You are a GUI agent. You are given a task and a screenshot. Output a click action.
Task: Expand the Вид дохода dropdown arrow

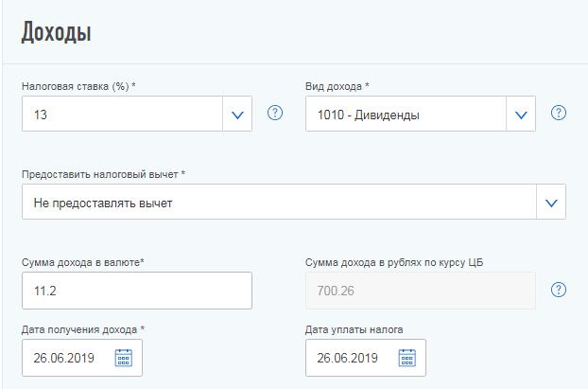click(x=521, y=114)
